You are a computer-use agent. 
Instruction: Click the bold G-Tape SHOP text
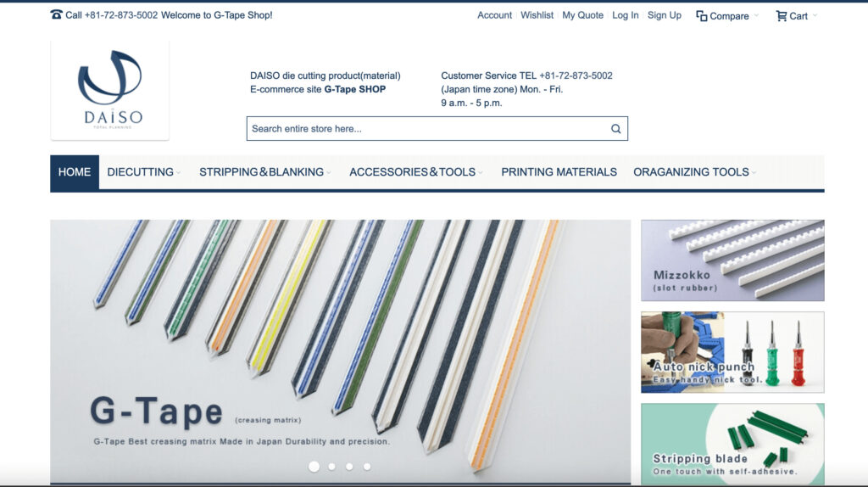(x=355, y=89)
